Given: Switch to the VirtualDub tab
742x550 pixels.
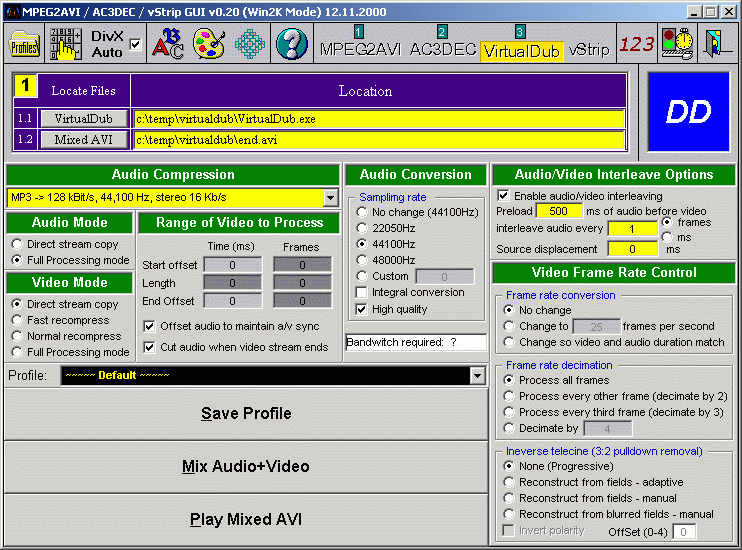Looking at the screenshot, I should click(x=521, y=51).
